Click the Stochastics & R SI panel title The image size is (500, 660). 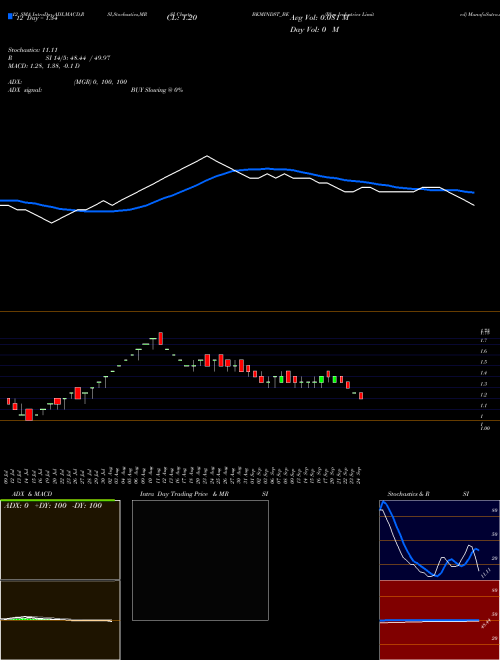[x=428, y=494]
